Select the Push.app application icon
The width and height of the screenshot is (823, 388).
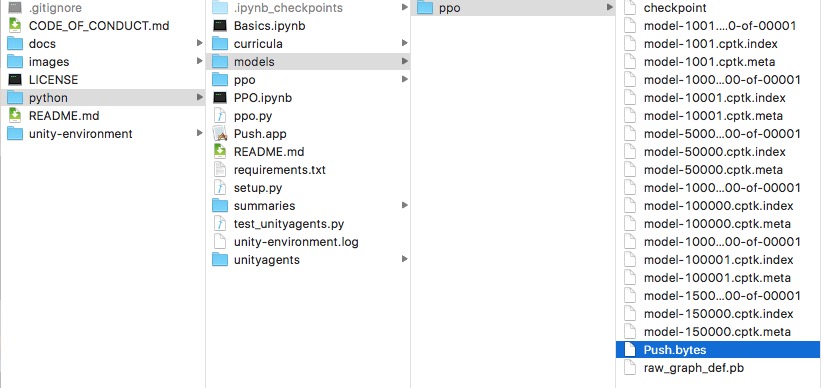coord(220,134)
